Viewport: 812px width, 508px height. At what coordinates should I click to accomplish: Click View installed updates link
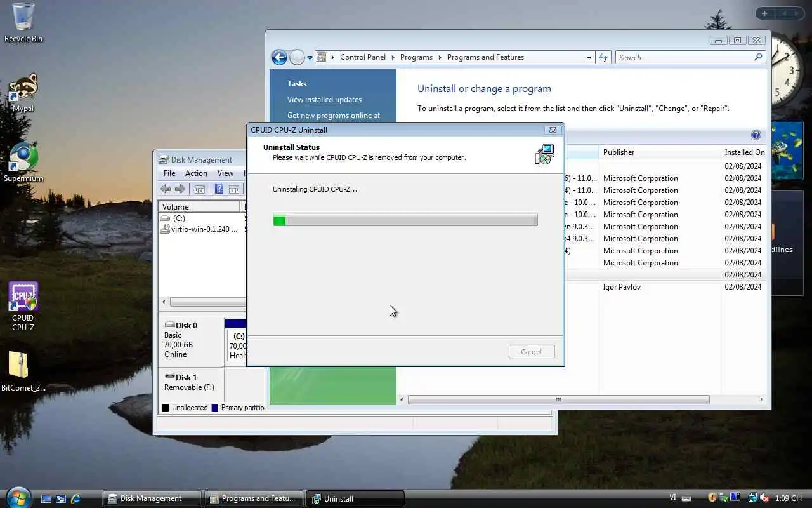point(324,100)
